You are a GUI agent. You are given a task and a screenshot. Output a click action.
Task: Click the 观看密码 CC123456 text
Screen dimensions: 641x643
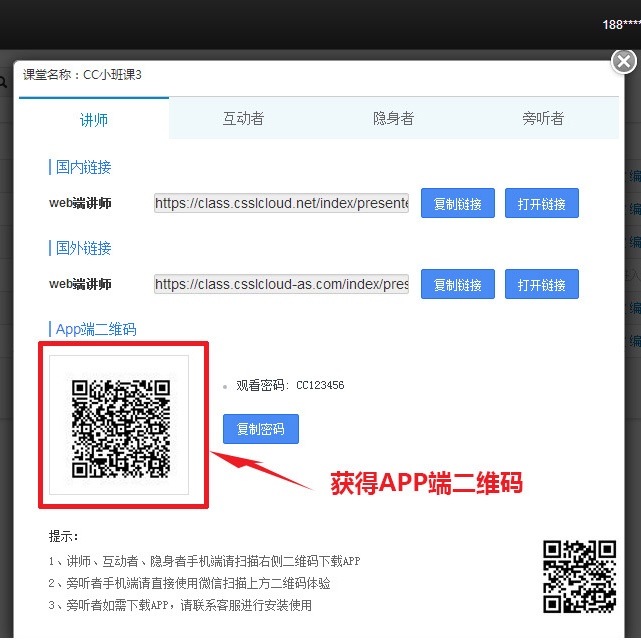(x=290, y=385)
